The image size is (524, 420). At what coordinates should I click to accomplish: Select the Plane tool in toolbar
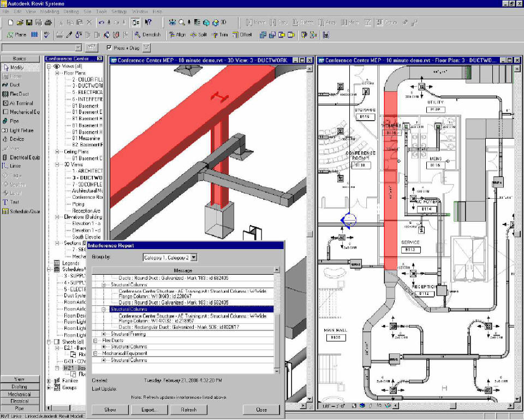17,34
